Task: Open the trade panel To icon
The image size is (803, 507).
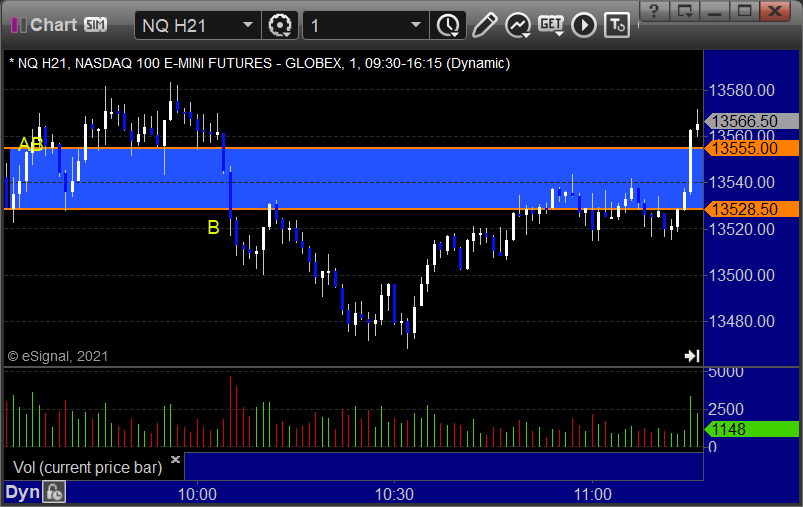Action: [617, 25]
